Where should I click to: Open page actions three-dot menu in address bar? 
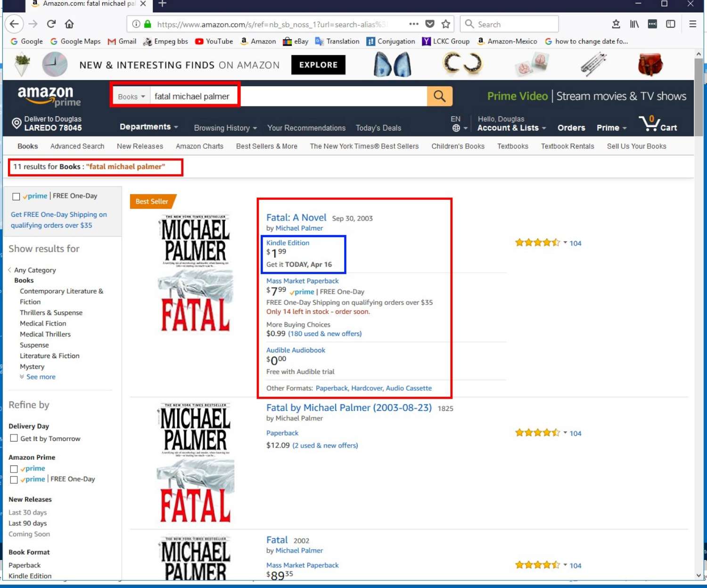pos(414,24)
